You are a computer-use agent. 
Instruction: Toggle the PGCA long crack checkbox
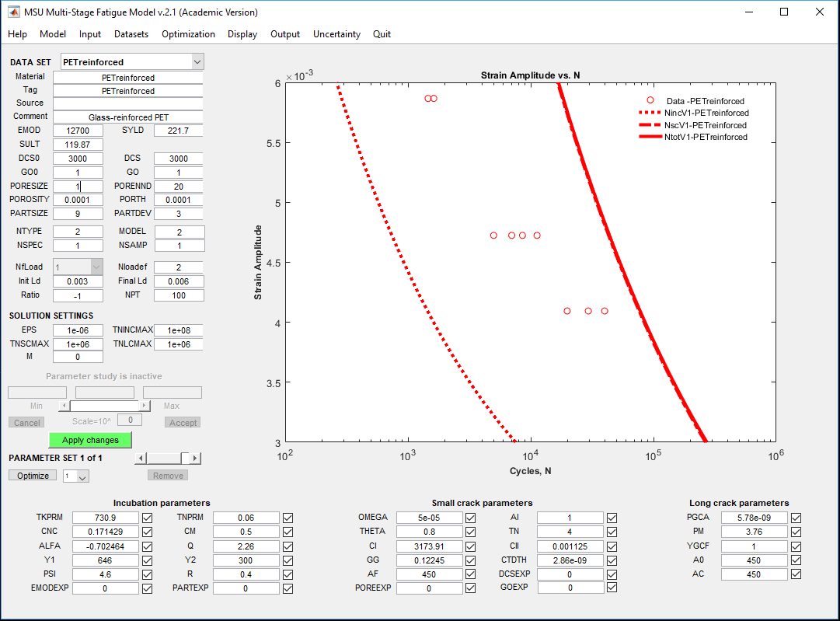[796, 518]
